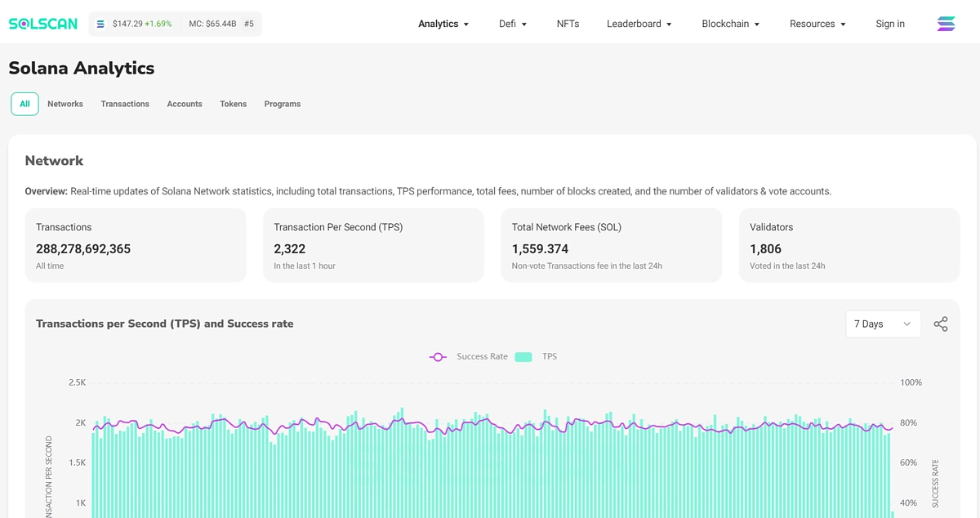
Task: Click the Network section heading
Action: pyautogui.click(x=54, y=161)
